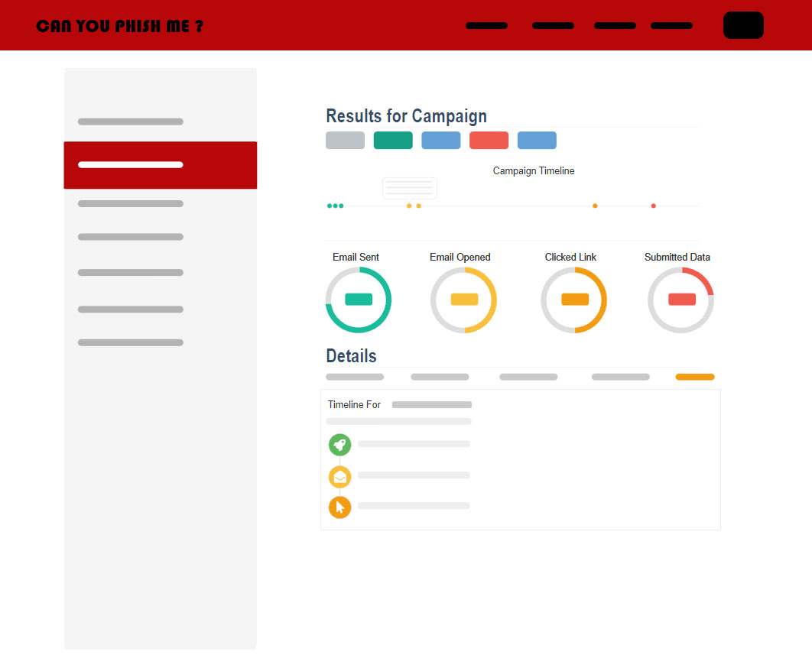Click the green rocket campaign-launched icon
812x658 pixels.
339,445
